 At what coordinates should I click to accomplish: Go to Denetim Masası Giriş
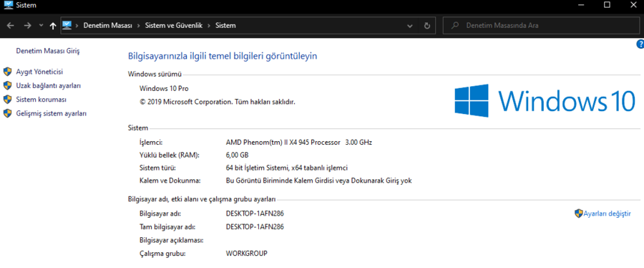click(48, 51)
